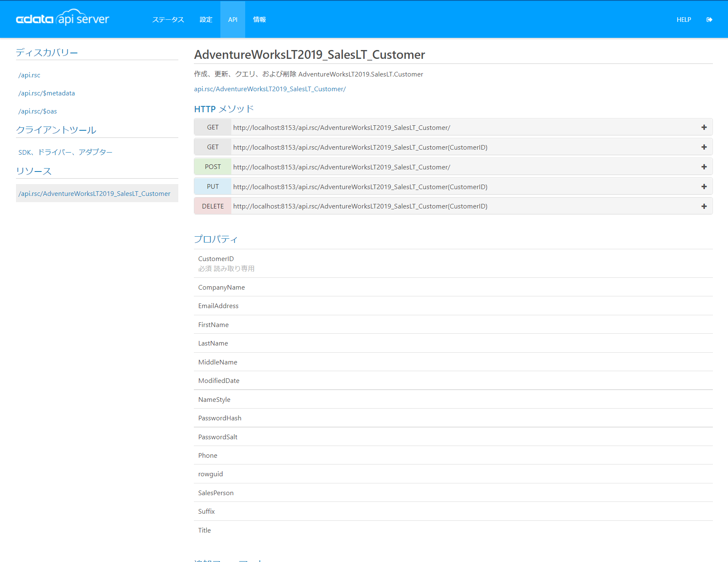728x562 pixels.
Task: Open the HELP link in header
Action: point(684,20)
